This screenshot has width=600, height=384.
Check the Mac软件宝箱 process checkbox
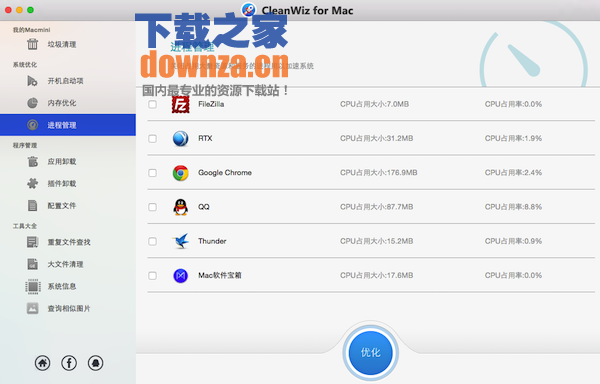click(152, 275)
